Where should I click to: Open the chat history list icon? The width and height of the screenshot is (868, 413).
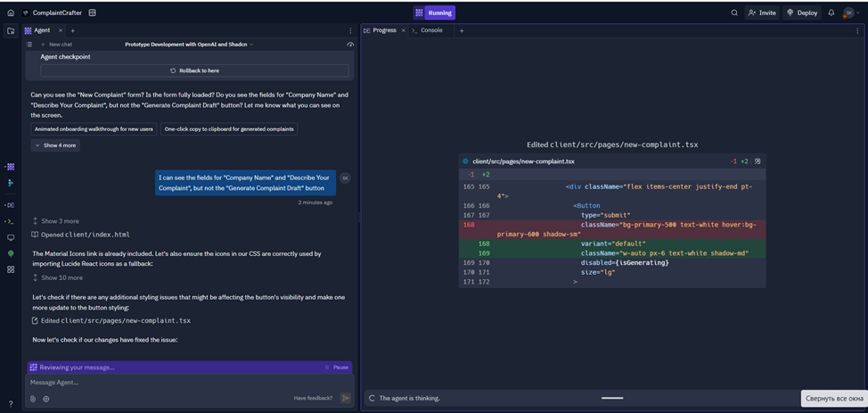29,45
